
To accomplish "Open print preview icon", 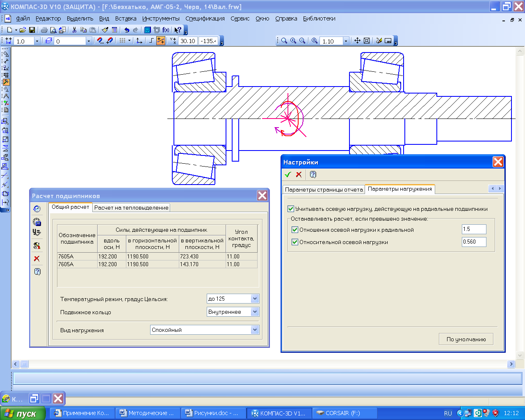I will point(53,30).
